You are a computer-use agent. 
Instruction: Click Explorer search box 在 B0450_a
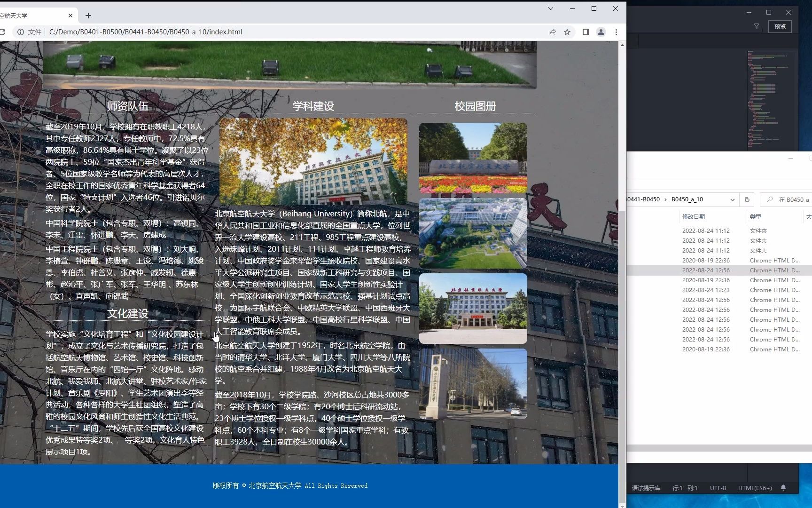click(787, 199)
